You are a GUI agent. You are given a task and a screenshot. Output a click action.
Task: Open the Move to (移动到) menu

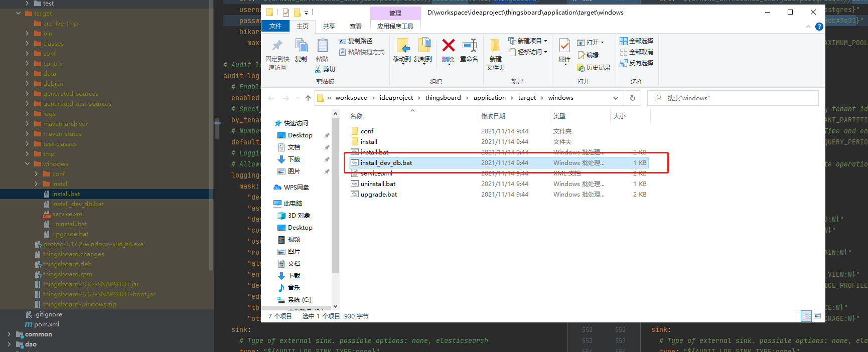click(x=402, y=52)
